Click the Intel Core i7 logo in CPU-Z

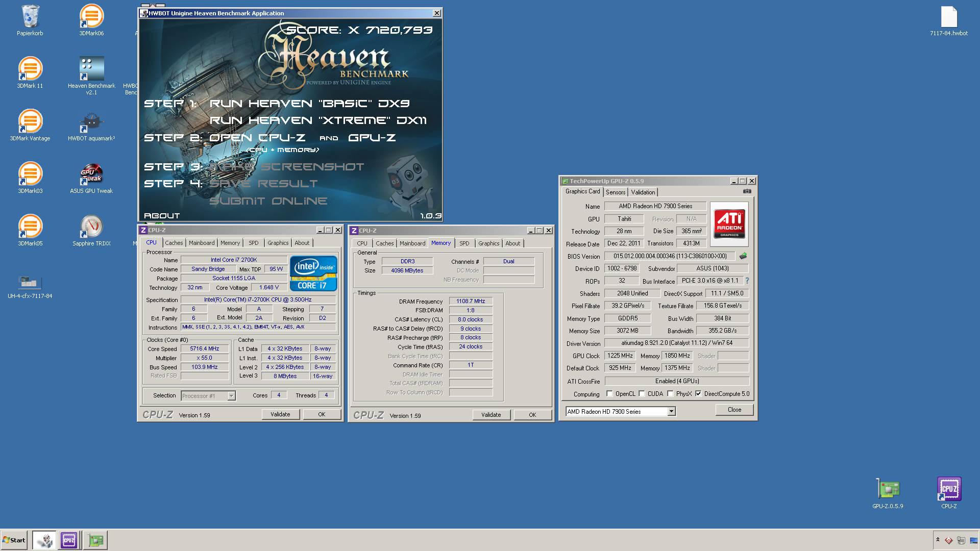(313, 273)
